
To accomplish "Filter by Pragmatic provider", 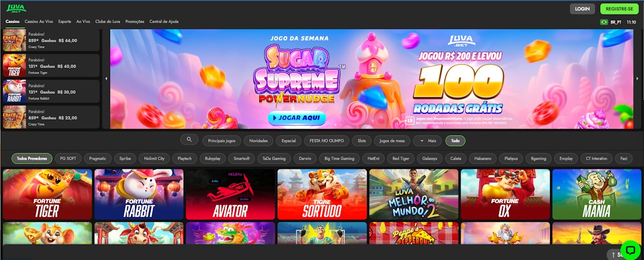I will pyautogui.click(x=98, y=159).
